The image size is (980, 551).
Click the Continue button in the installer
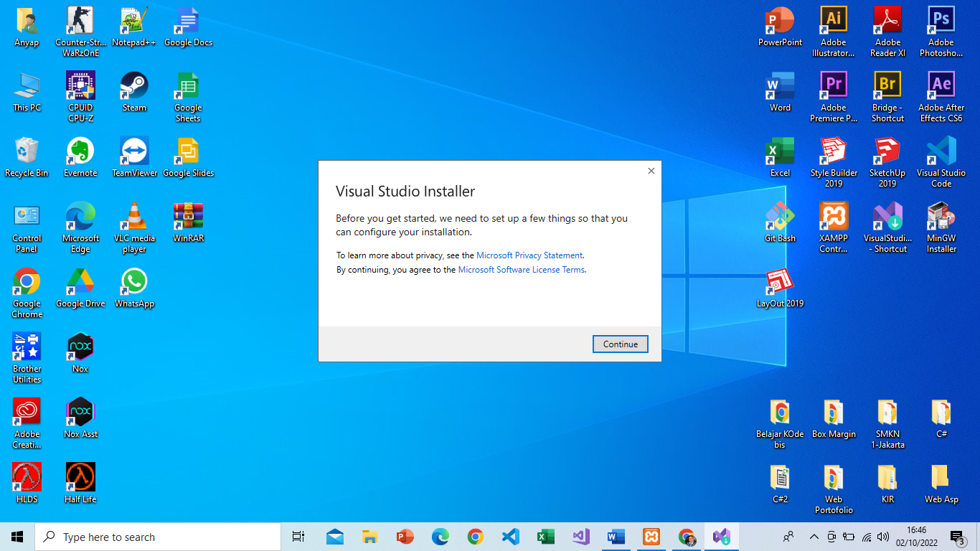point(621,344)
